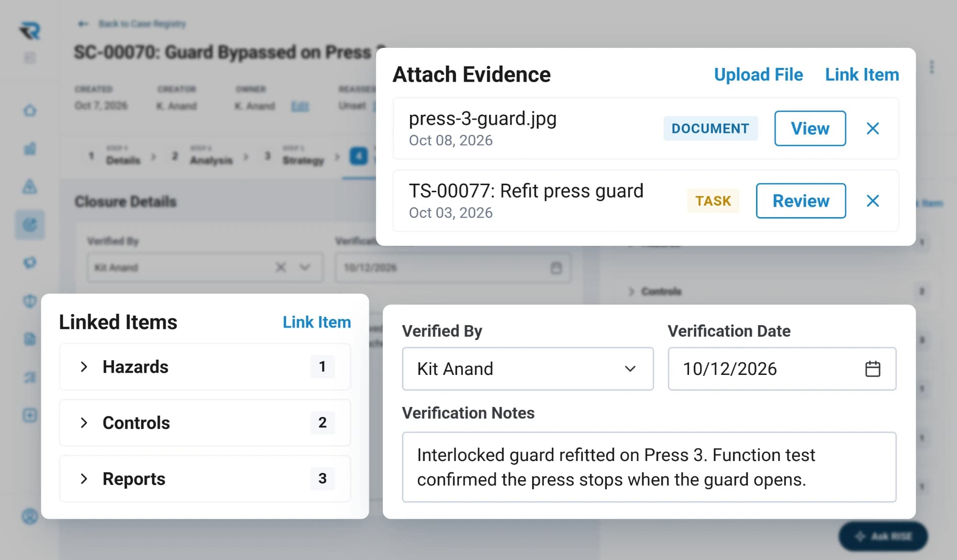Viewport: 957px width, 560px height.
Task: Click the file name press-3-guard.jpg
Action: [x=482, y=118]
